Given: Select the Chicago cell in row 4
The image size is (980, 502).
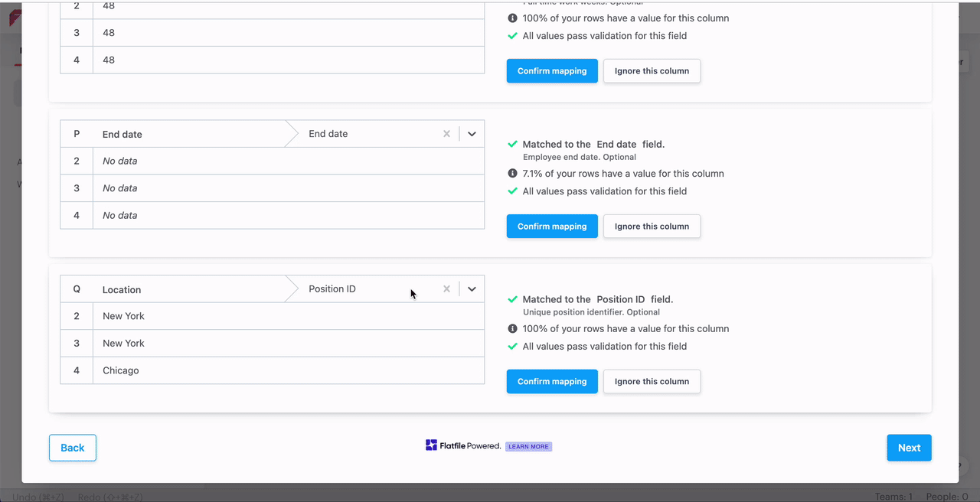Looking at the screenshot, I should point(121,370).
